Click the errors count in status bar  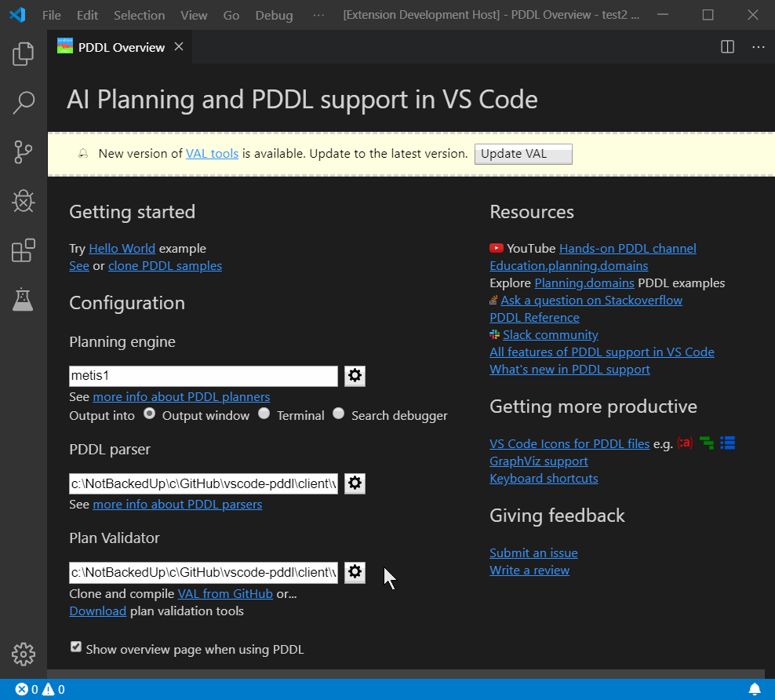click(x=27, y=689)
